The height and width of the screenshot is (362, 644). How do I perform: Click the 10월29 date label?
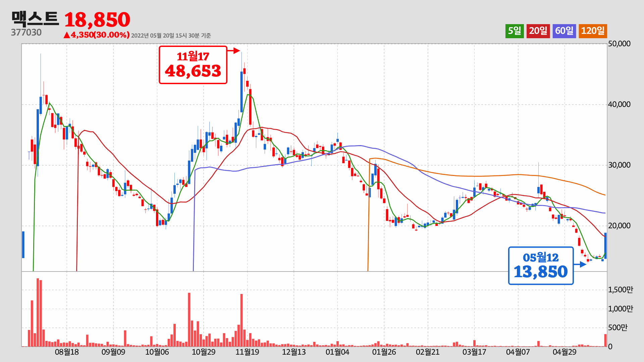(204, 352)
